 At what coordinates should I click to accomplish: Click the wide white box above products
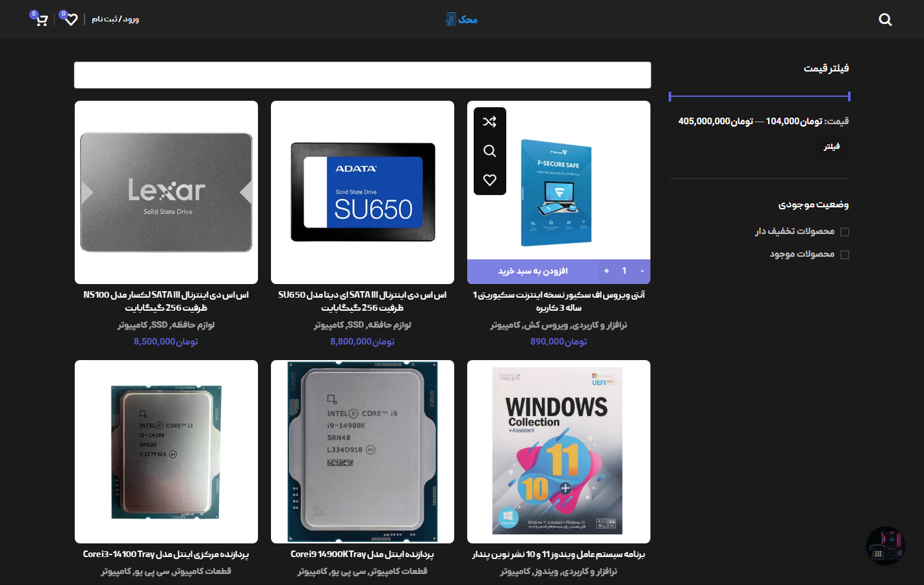tap(362, 75)
